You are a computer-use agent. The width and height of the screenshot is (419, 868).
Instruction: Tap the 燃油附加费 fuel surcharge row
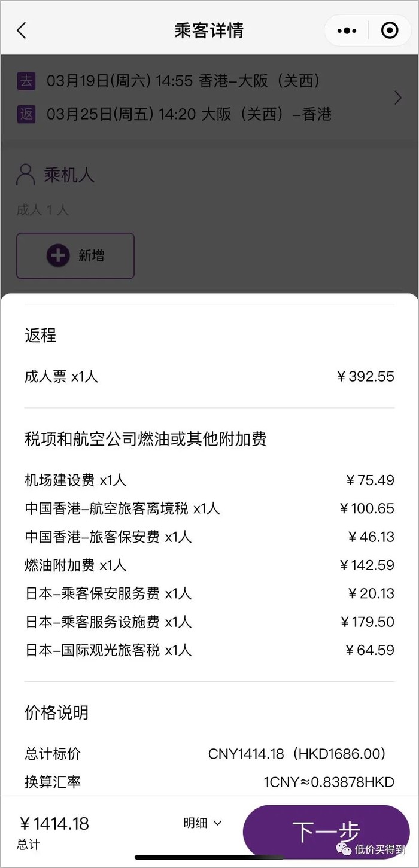tap(209, 565)
